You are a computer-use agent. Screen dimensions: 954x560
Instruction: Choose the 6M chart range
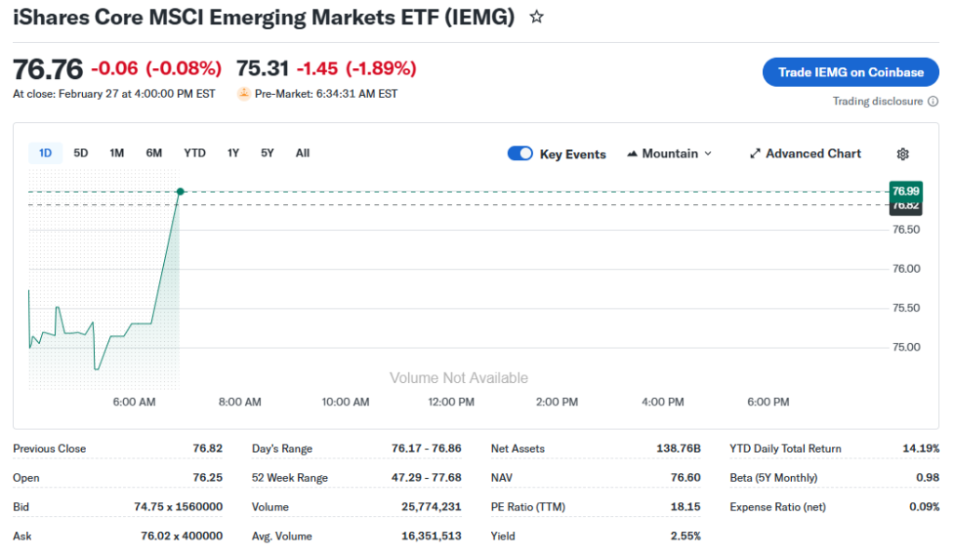click(154, 153)
